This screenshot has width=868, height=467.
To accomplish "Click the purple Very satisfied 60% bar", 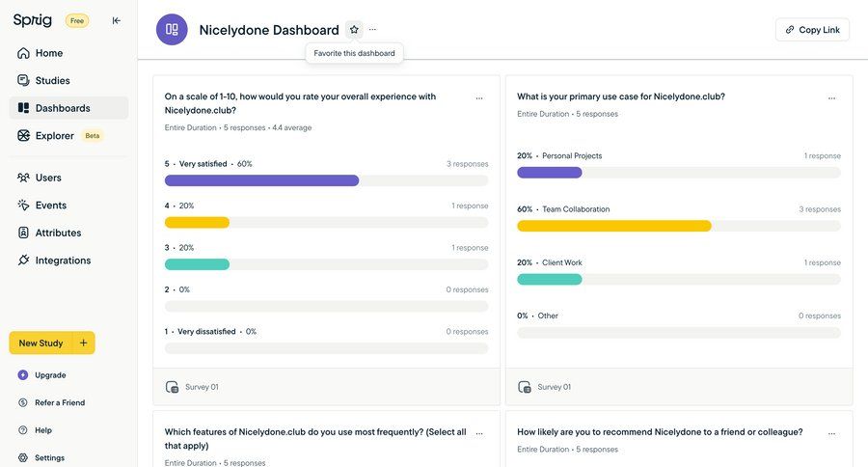I will [261, 180].
